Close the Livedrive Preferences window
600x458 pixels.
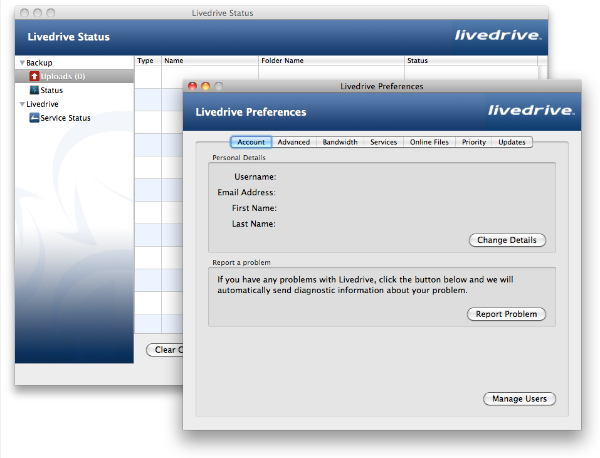[192, 86]
